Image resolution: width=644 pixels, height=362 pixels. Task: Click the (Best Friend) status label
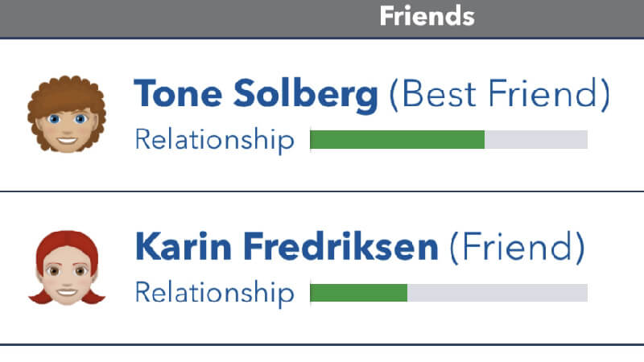point(499,96)
